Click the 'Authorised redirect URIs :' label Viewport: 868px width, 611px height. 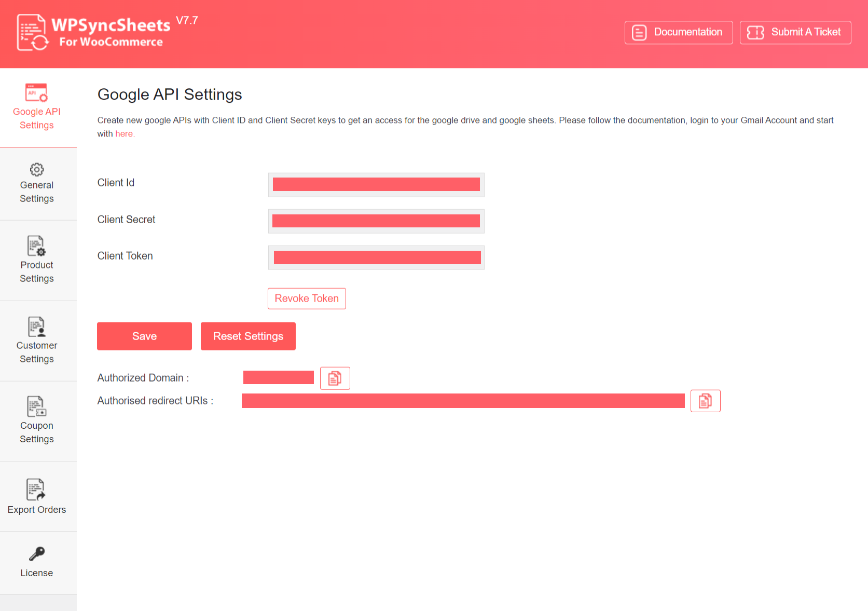(x=155, y=401)
